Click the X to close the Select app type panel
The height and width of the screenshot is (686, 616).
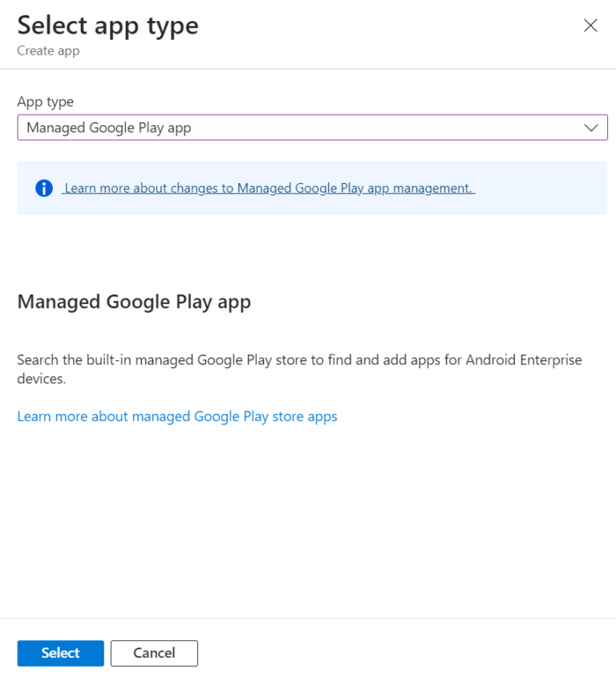(x=590, y=25)
